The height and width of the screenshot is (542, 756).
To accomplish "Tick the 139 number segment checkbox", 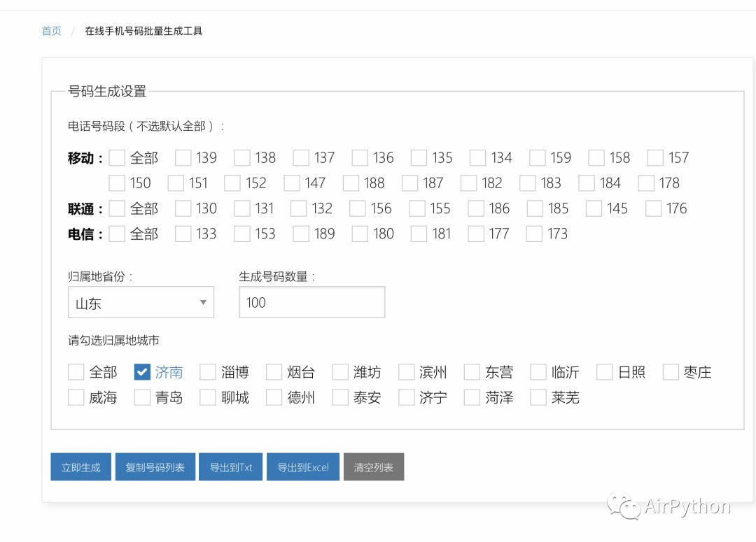I will click(183, 157).
